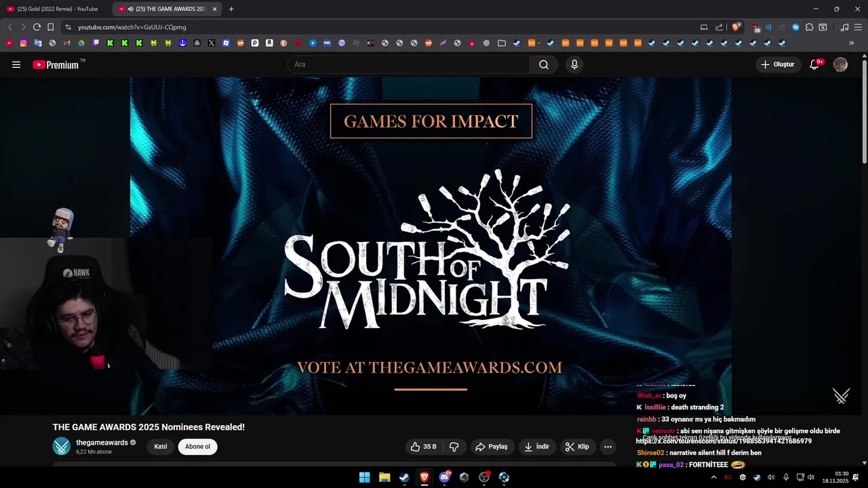Click the browser address bar URL
Viewport: 868px width, 488px height.
[132, 27]
